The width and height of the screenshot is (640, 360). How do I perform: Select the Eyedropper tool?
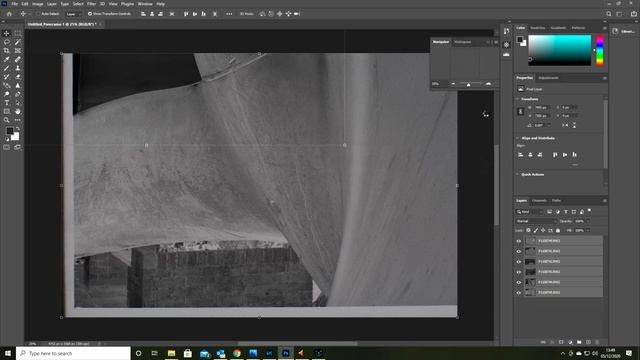[7, 60]
